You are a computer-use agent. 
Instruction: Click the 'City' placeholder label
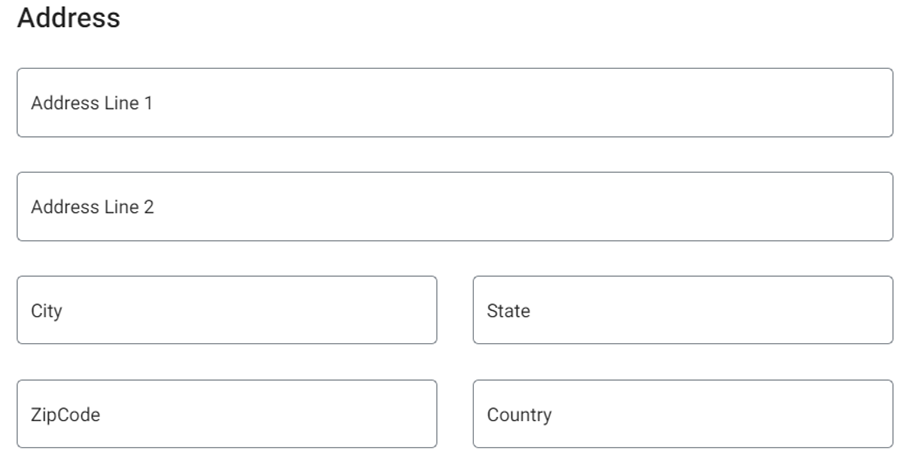click(x=46, y=311)
